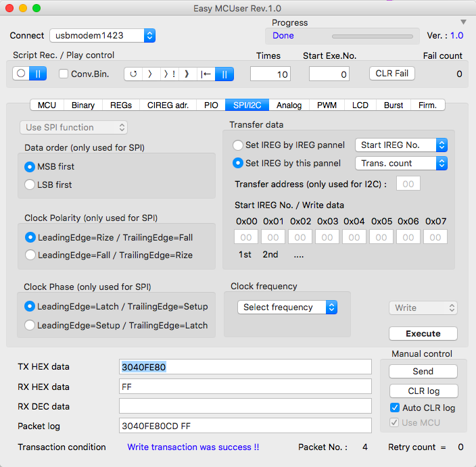Click the Packet log field
This screenshot has width=476, height=467.
click(245, 426)
